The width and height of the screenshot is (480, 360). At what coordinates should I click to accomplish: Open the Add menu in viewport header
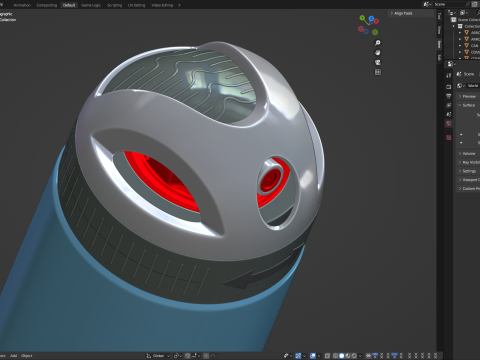13,356
